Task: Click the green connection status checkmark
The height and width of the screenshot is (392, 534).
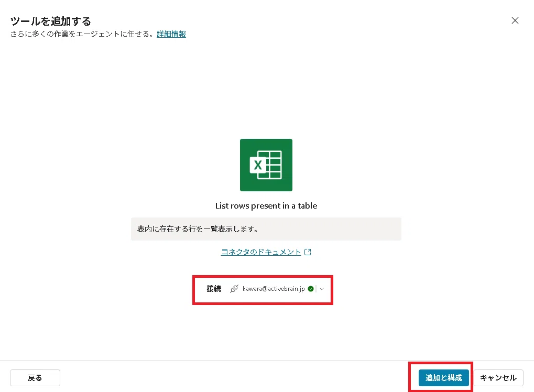Action: 311,289
